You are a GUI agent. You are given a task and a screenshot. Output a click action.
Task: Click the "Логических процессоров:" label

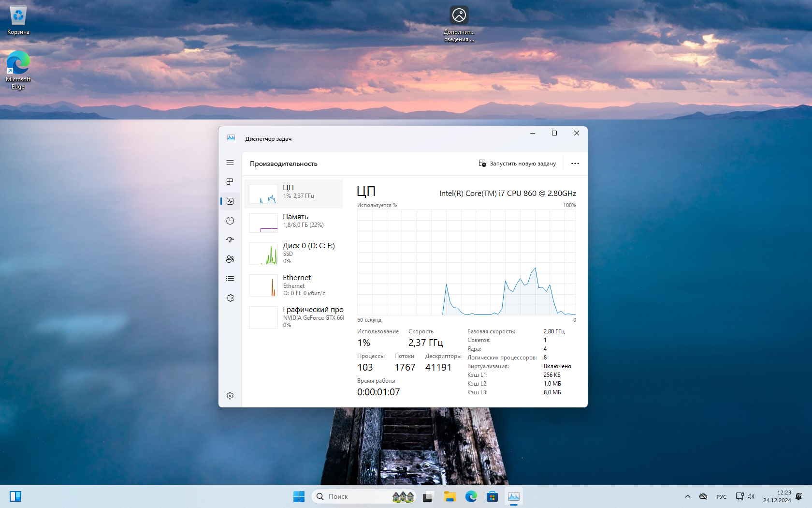pyautogui.click(x=502, y=358)
